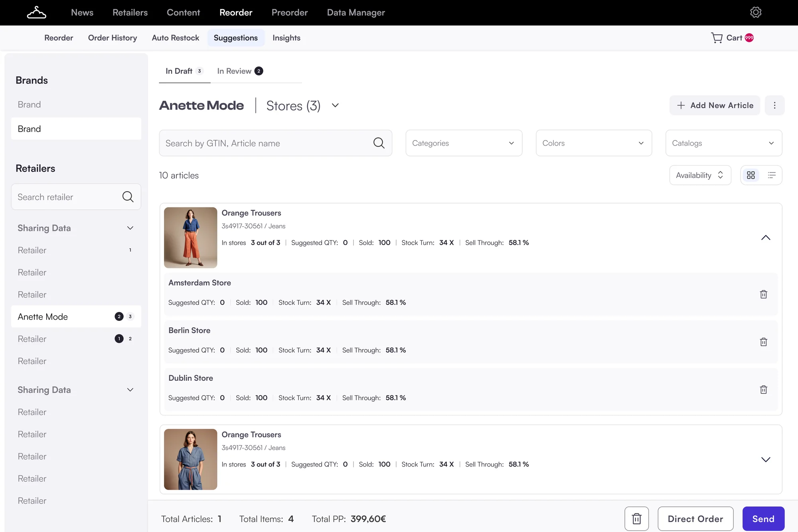This screenshot has height=532, width=798.
Task: Click the first Orange Trousers thumbnail
Action: point(190,237)
